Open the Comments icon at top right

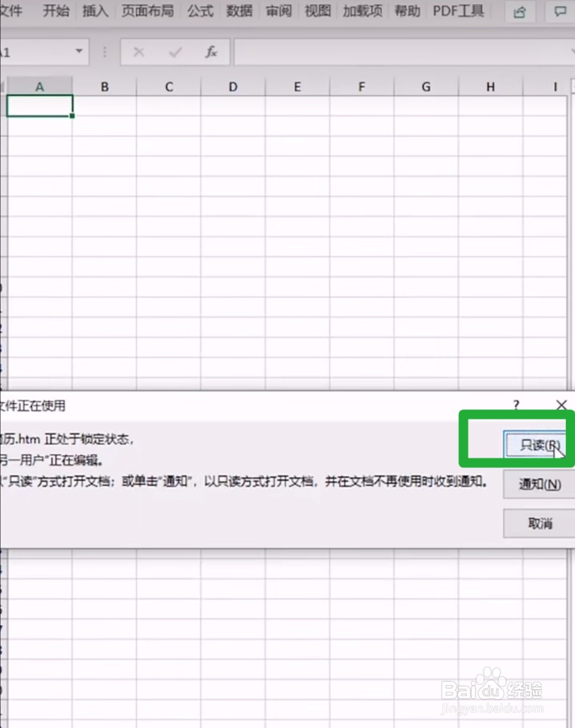point(560,12)
